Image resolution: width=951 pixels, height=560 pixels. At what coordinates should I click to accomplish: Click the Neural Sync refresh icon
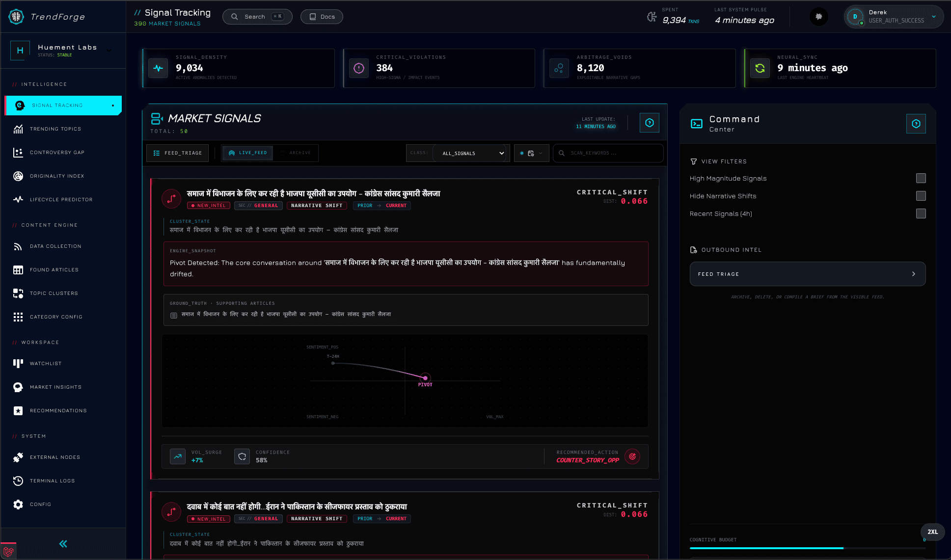pyautogui.click(x=760, y=68)
